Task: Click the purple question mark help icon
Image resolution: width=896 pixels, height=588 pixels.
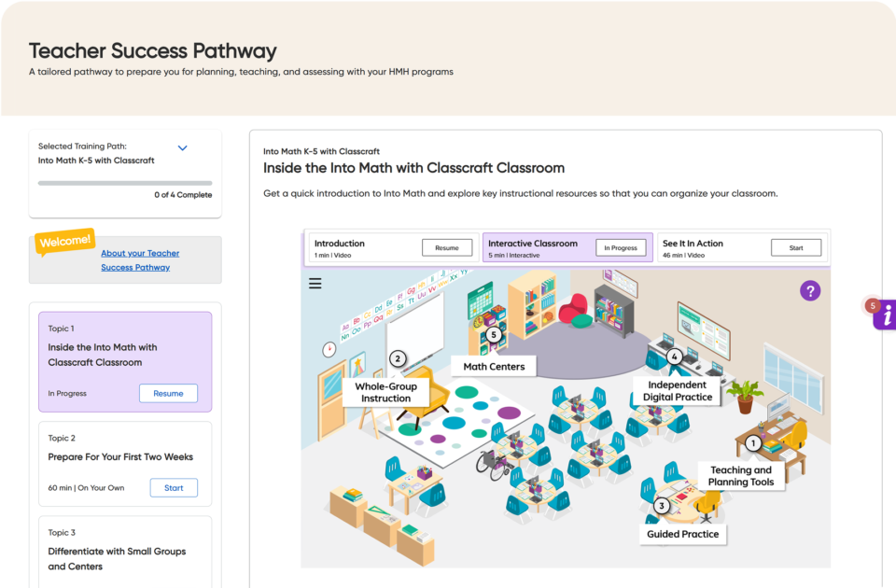Action: coord(810,291)
